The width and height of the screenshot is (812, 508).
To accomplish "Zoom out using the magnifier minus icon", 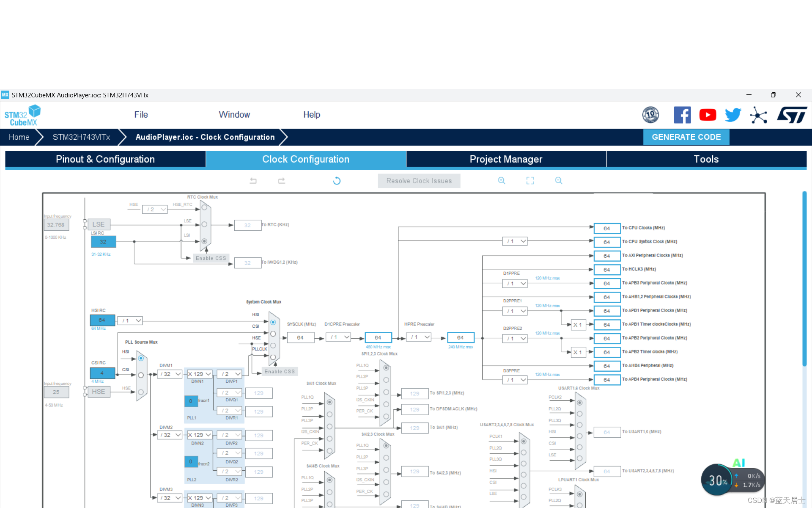I will 559,181.
